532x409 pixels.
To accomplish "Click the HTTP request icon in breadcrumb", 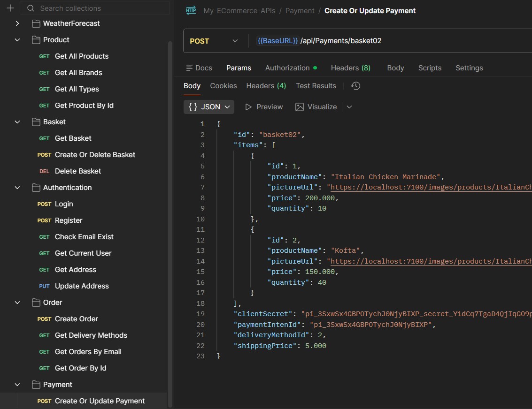I will tap(191, 10).
